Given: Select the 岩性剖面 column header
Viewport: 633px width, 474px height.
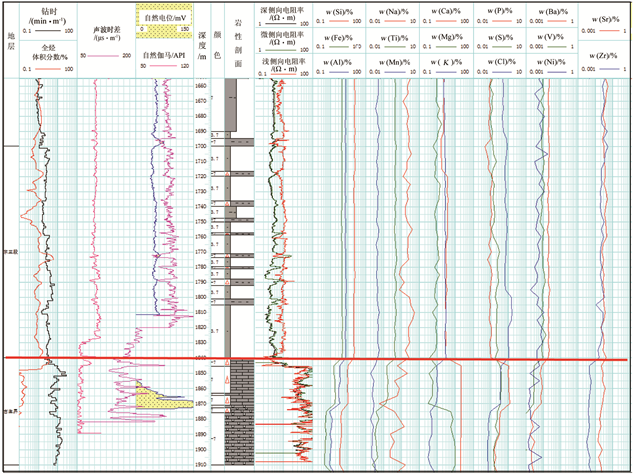Looking at the screenshot, I should tap(239, 40).
